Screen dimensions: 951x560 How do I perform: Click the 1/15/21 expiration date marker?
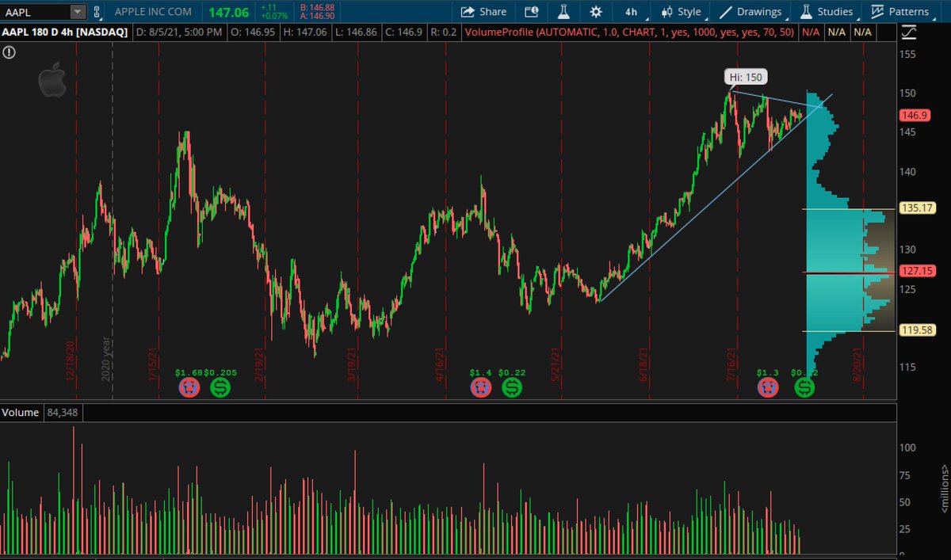(x=153, y=365)
